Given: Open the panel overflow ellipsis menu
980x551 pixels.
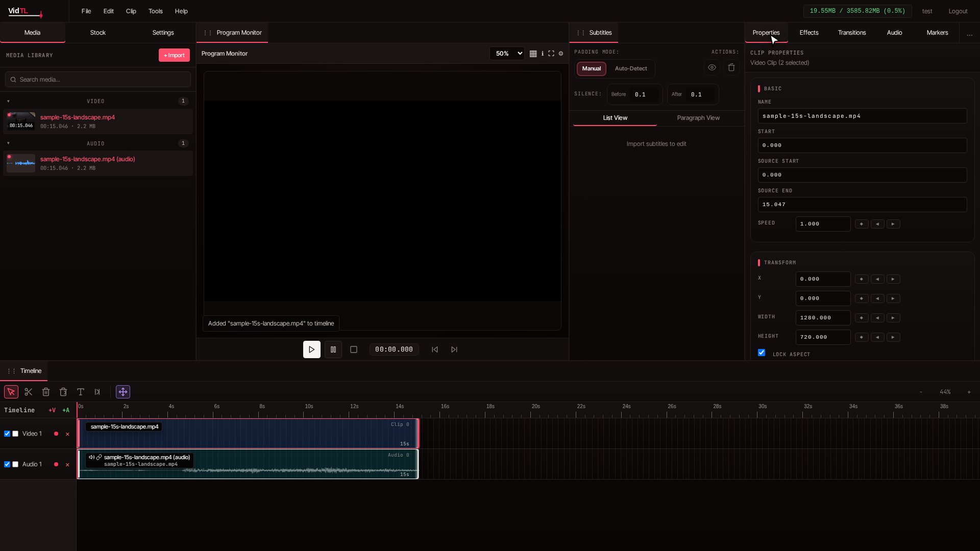Looking at the screenshot, I should click(x=969, y=34).
